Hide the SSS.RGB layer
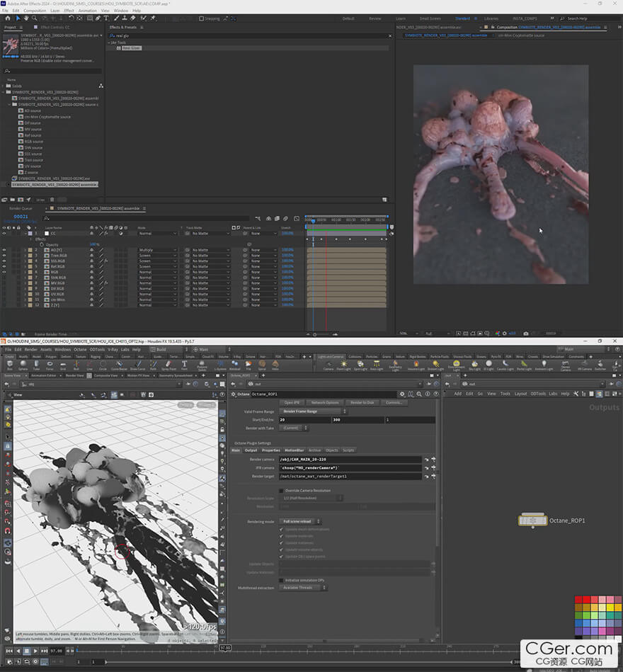This screenshot has height=672, width=623. [4, 261]
